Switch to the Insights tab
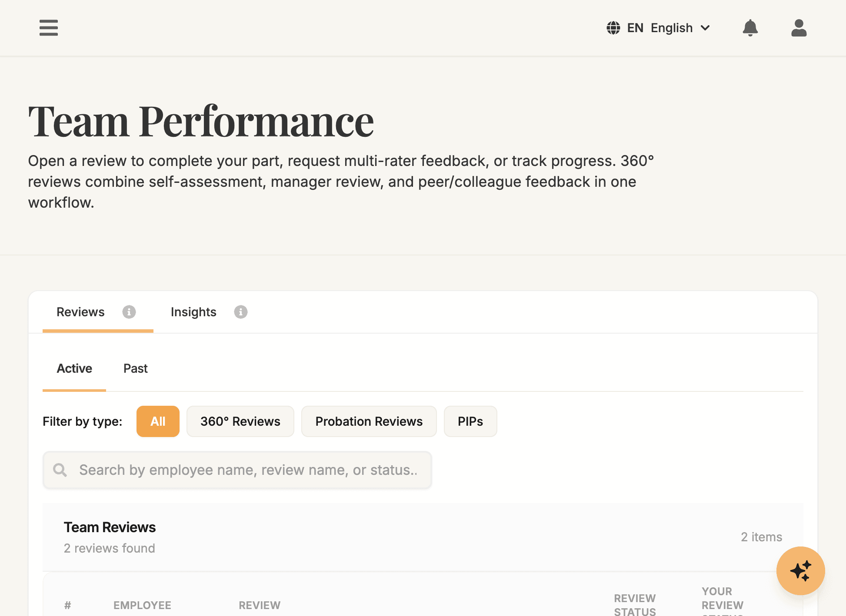This screenshot has height=616, width=846. point(193,312)
